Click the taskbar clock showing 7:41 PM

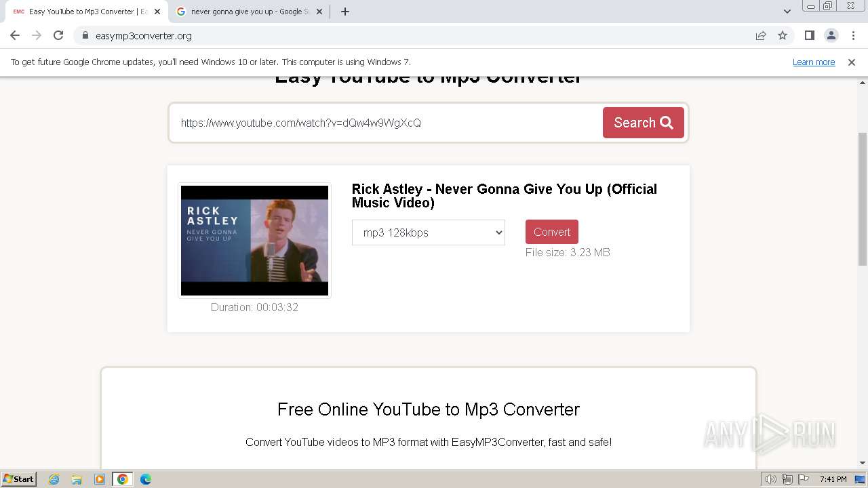tap(833, 479)
